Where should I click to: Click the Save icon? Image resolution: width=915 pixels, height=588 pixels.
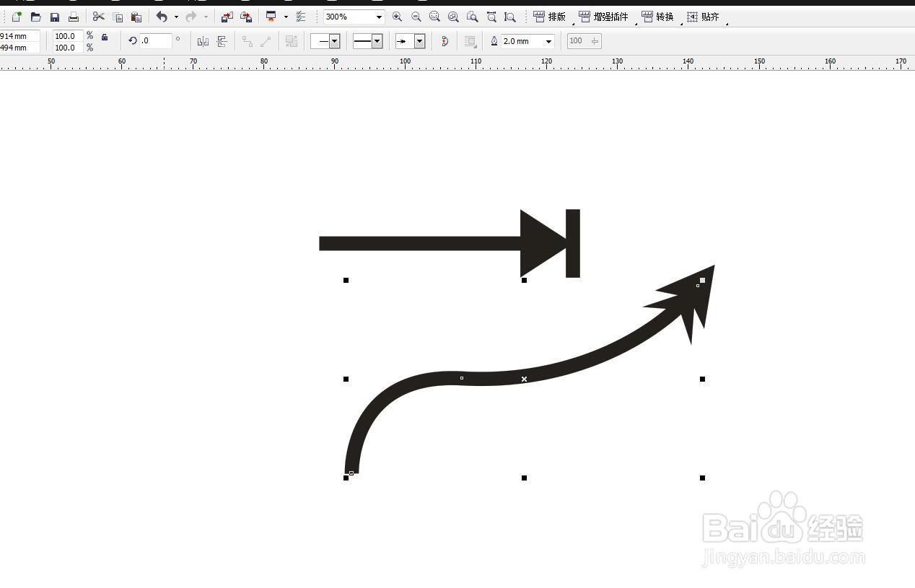pos(55,17)
